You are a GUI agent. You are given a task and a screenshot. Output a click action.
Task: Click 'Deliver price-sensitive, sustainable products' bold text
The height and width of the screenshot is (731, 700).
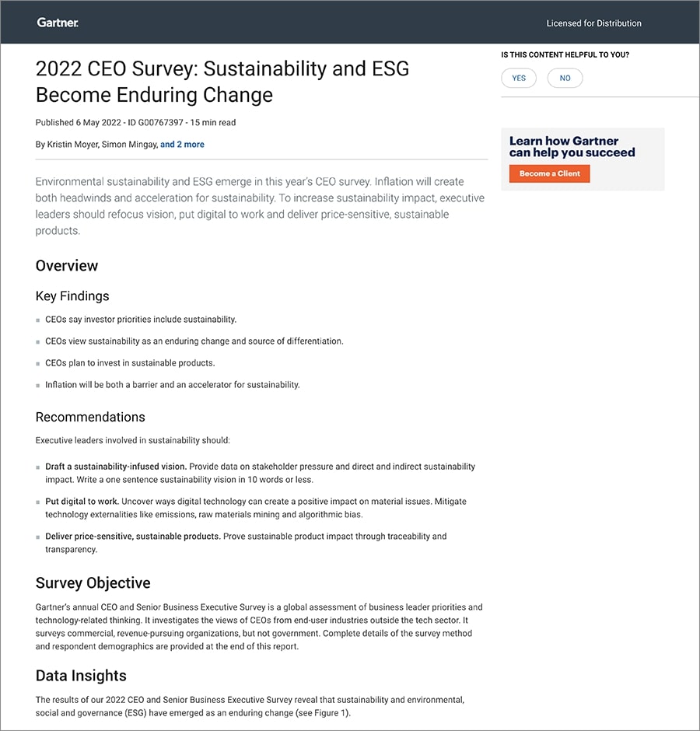pos(133,537)
